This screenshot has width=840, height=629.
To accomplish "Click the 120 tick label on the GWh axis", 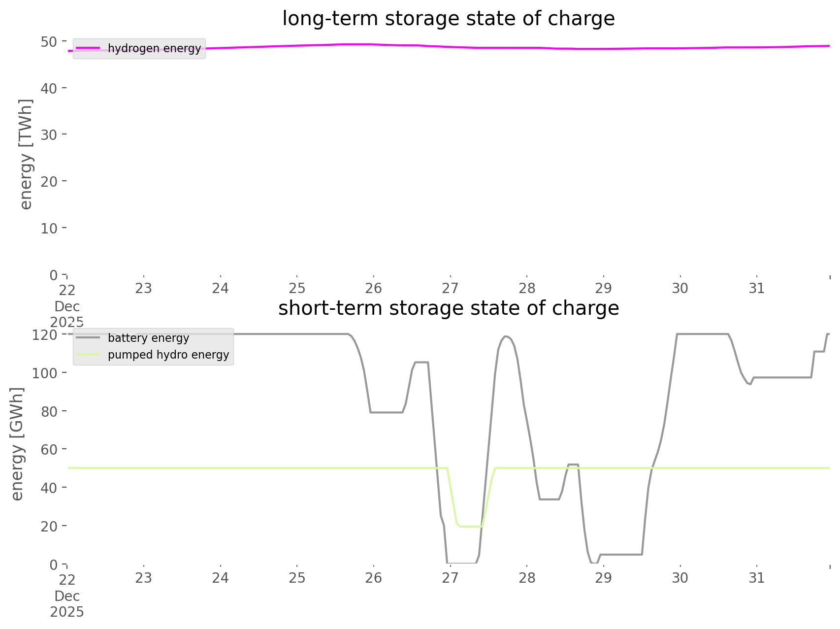I will [44, 335].
